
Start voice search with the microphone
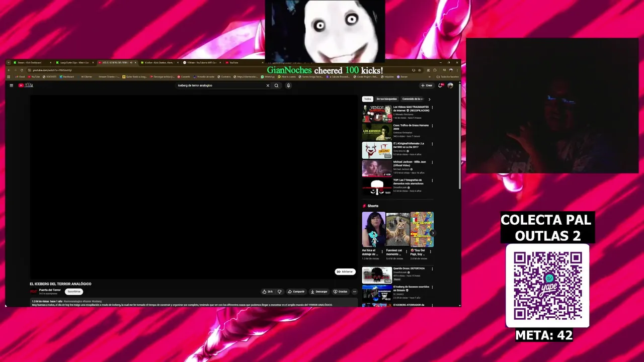click(x=288, y=85)
